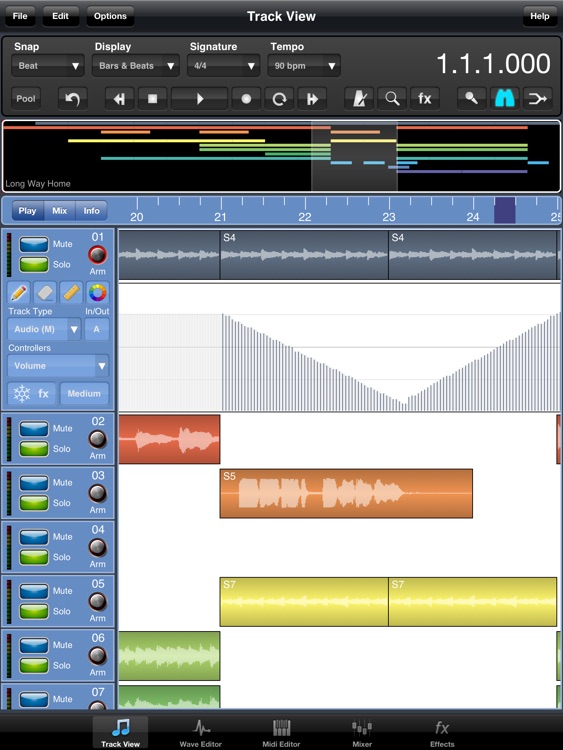
Task: Expand the Signature 4/4 dropdown
Action: (223, 66)
